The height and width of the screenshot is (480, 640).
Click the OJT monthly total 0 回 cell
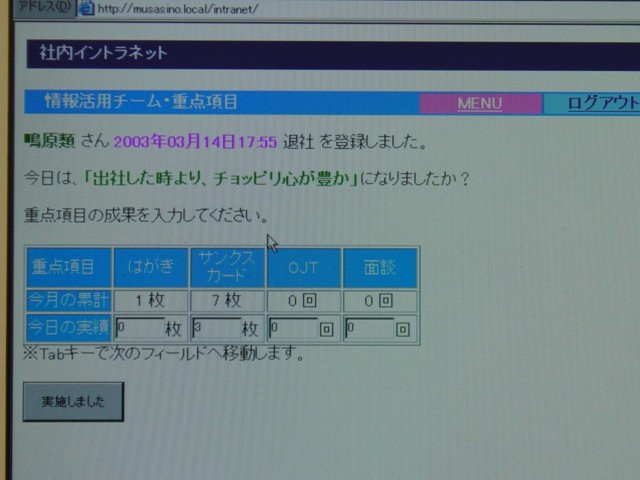pyautogui.click(x=303, y=301)
